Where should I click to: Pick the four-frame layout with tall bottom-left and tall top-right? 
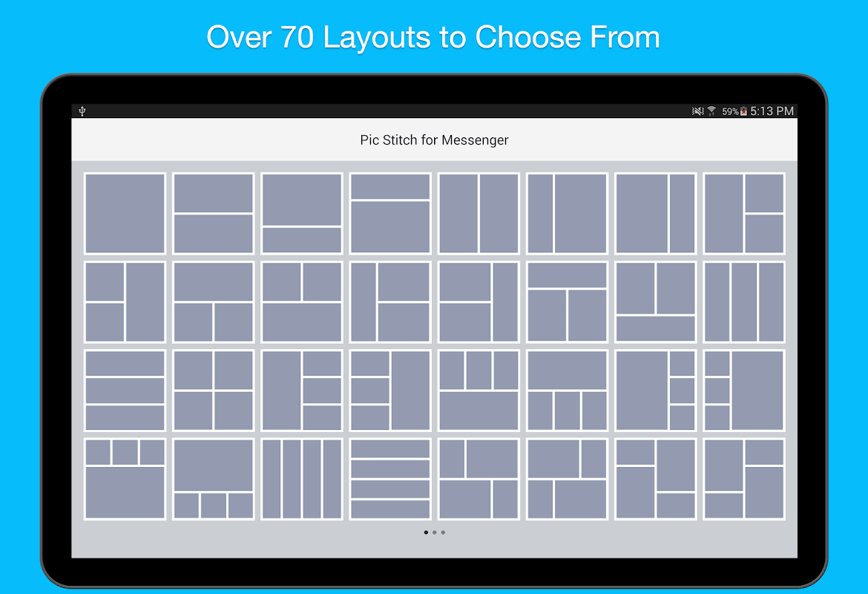655,480
